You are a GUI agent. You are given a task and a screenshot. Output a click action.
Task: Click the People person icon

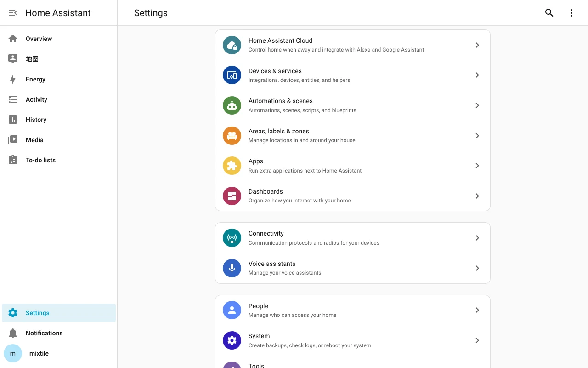tap(232, 310)
